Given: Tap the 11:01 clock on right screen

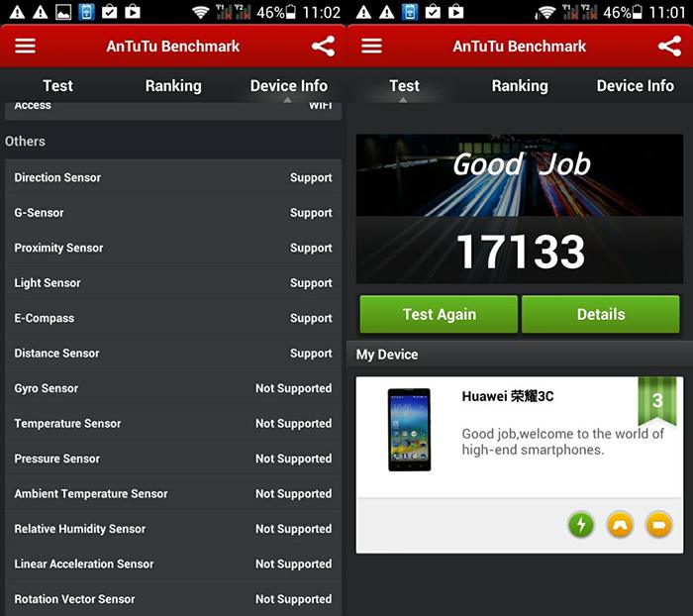Looking at the screenshot, I should [x=667, y=12].
